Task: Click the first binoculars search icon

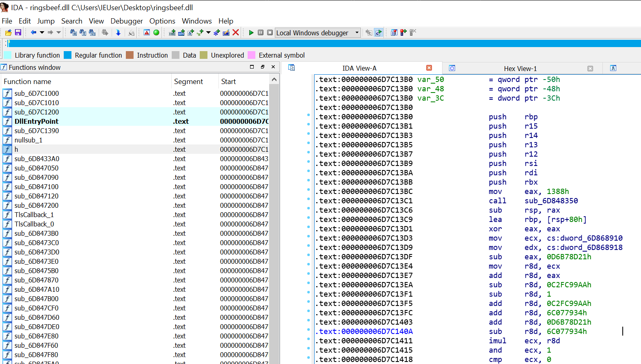Action: click(x=73, y=32)
